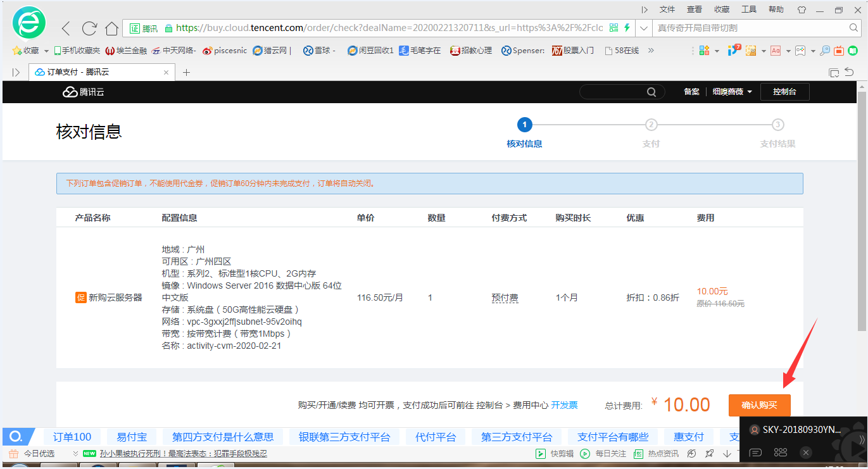The height and width of the screenshot is (469, 868).
Task: Click the green lightning speed-mode icon
Action: click(x=627, y=28)
